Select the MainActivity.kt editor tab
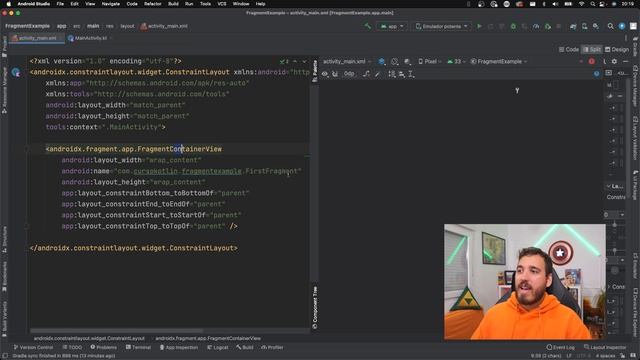This screenshot has height=360, width=640. [90, 38]
